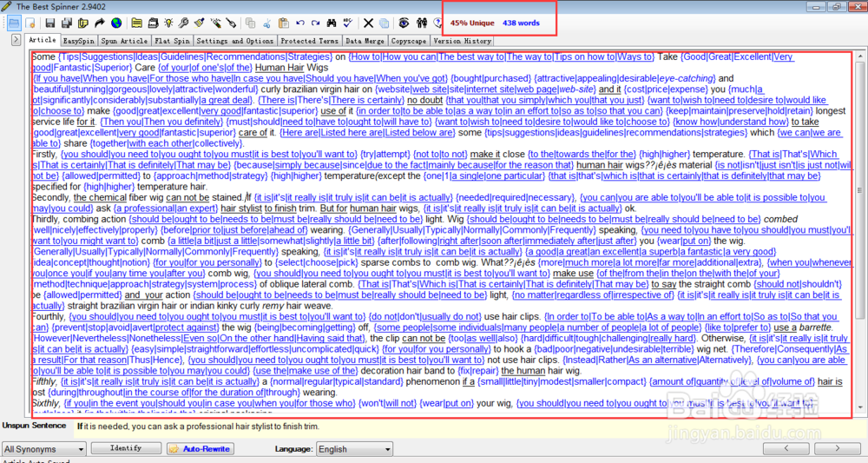Click the printer icon in the toolbar
868x463 pixels.
pos(153,23)
